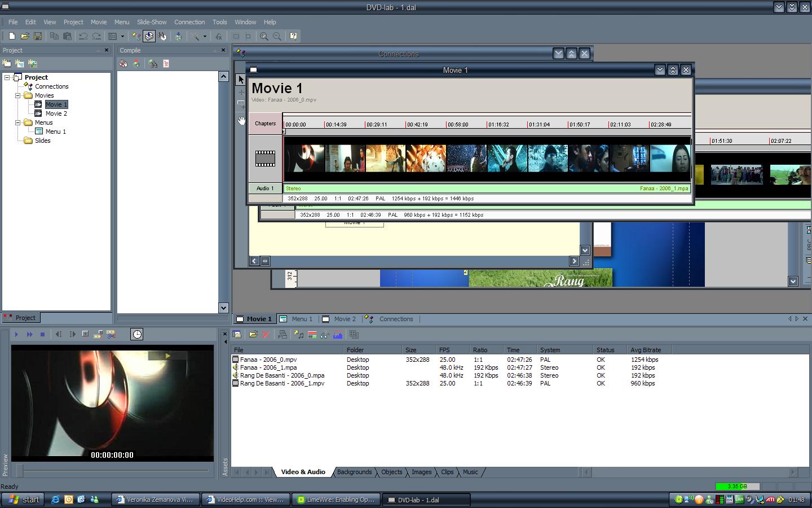The width and height of the screenshot is (812, 508).
Task: Click the blue waveform asset toolbar icon
Action: pyautogui.click(x=338, y=335)
